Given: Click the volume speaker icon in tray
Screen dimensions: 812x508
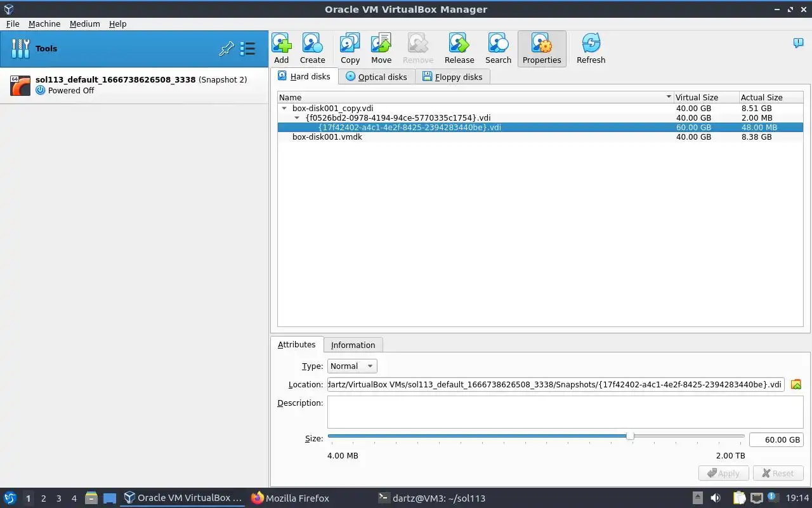Looking at the screenshot, I should click(715, 498).
